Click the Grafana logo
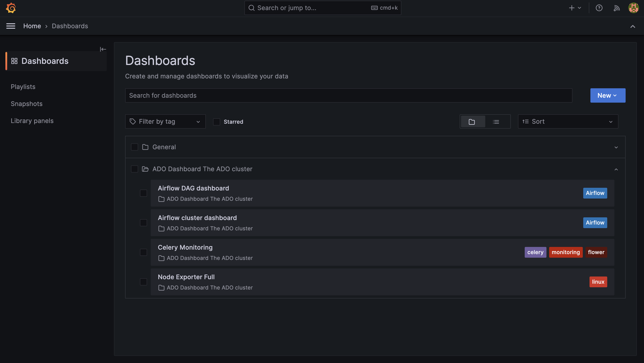644x363 pixels. (x=11, y=8)
